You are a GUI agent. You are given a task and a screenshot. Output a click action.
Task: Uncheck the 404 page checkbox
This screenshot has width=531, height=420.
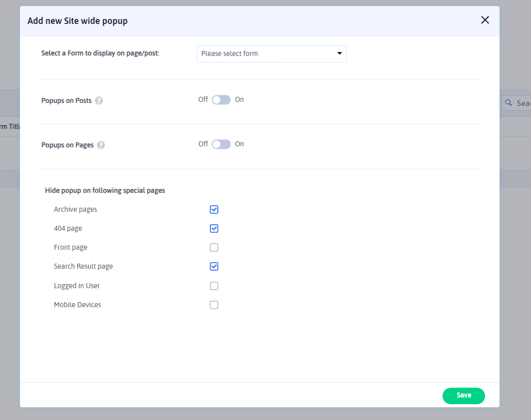(x=214, y=229)
